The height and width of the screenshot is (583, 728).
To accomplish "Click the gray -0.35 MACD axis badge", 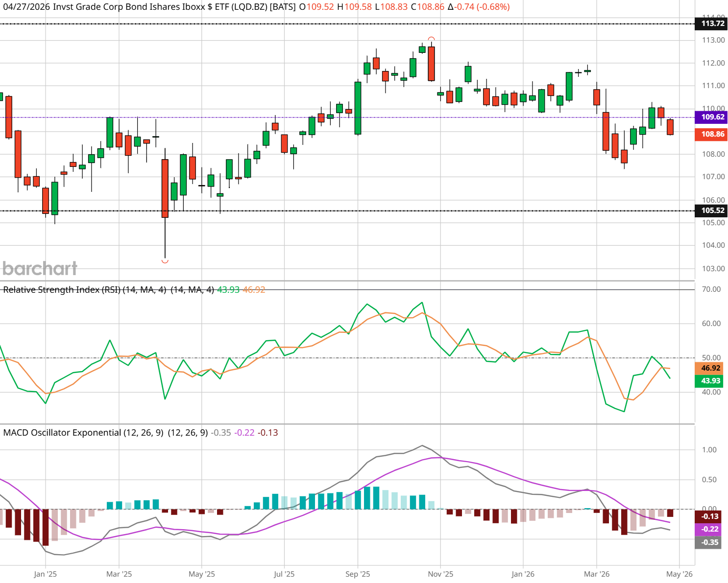I will click(708, 542).
